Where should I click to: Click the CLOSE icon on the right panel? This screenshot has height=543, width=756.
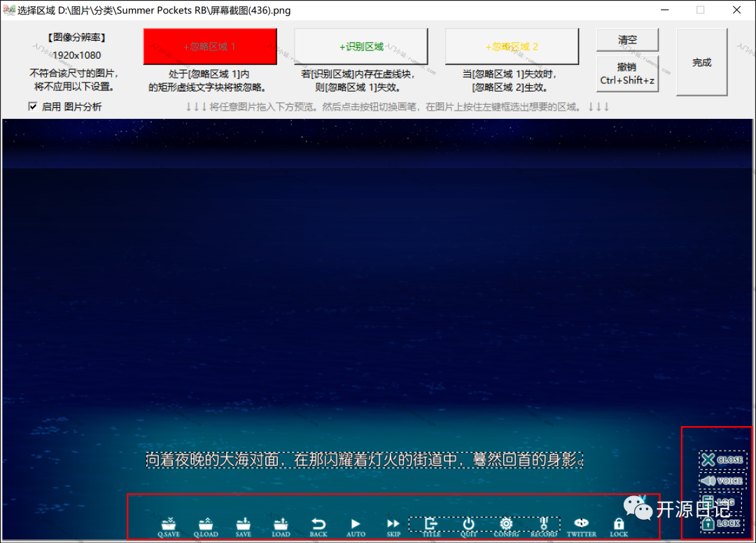pos(722,460)
